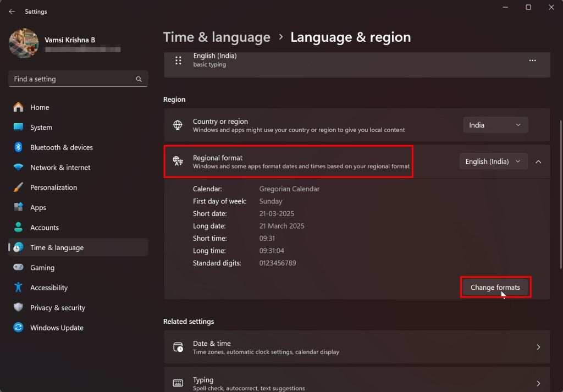Open the System settings page

78,128
